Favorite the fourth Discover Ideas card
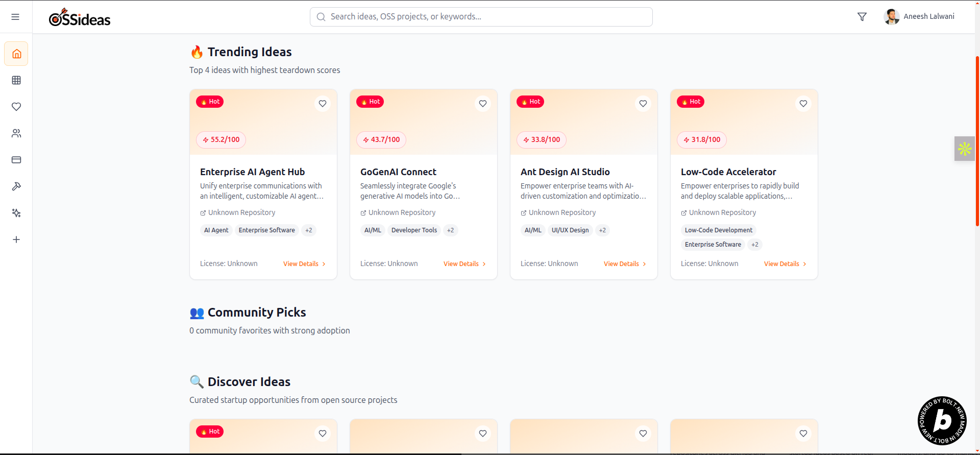Screen dimensions: 980x455 point(803,434)
